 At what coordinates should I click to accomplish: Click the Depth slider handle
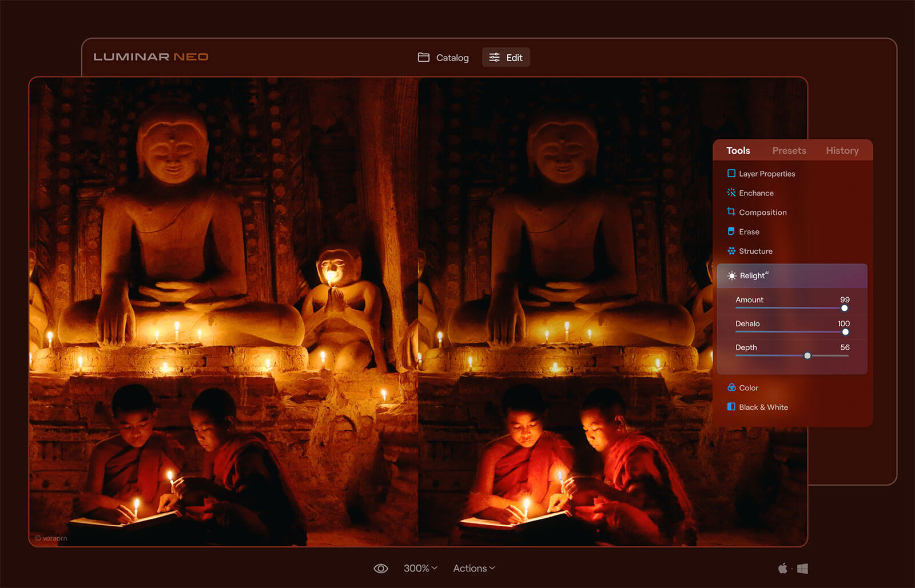[x=807, y=355]
